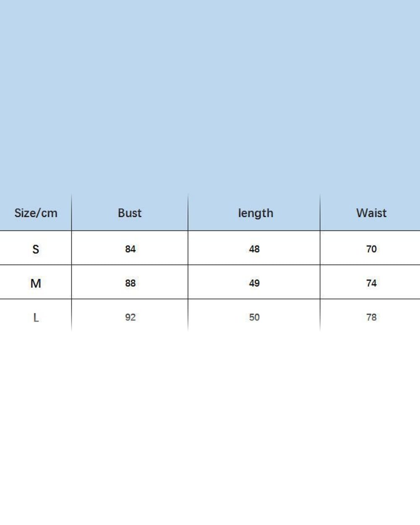Select the M size row label
Image resolution: width=420 pixels, height=525 pixels.
(36, 283)
